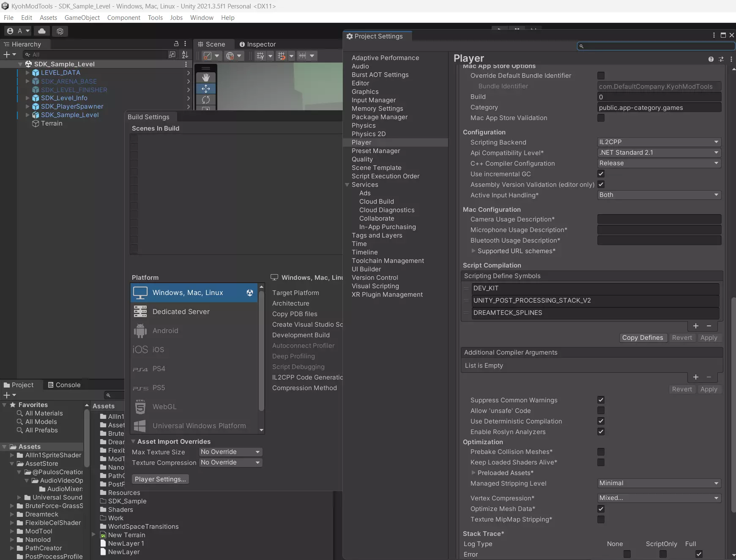Select the Rotate tool in Scene view
This screenshot has width=736, height=560.
(x=206, y=100)
